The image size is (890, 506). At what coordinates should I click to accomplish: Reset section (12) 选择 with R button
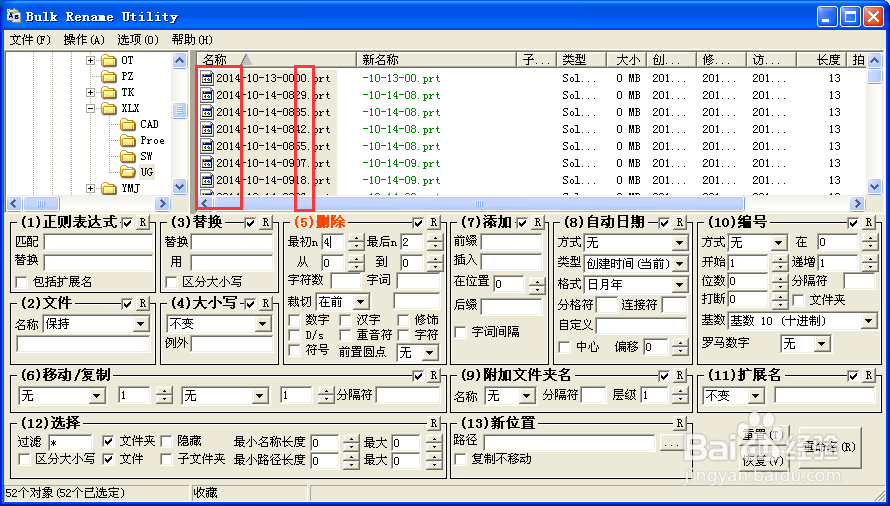(x=434, y=423)
